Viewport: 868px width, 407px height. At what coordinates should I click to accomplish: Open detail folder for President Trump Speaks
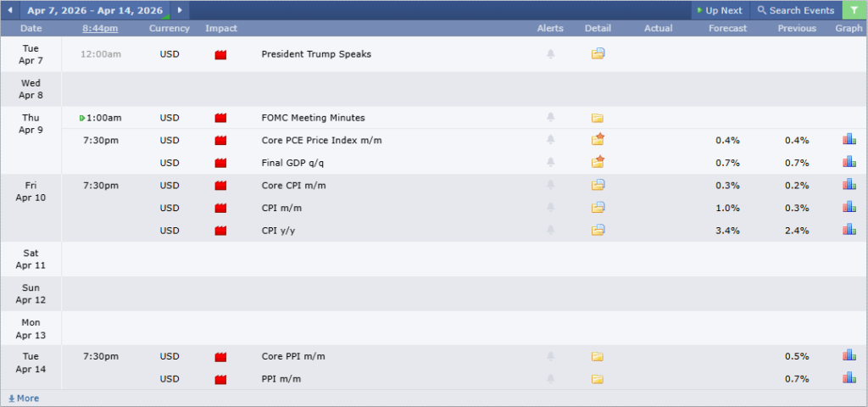pos(598,54)
